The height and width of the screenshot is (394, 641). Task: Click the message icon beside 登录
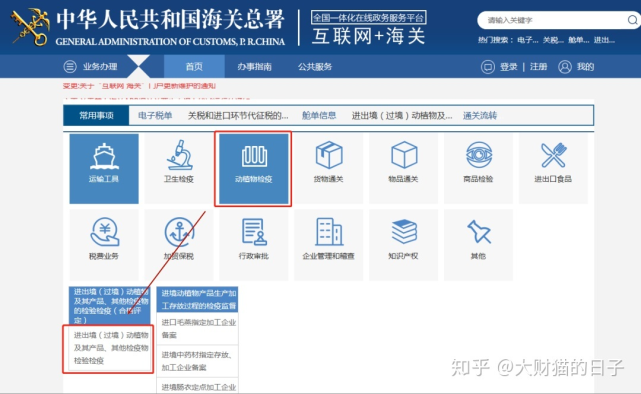click(487, 67)
